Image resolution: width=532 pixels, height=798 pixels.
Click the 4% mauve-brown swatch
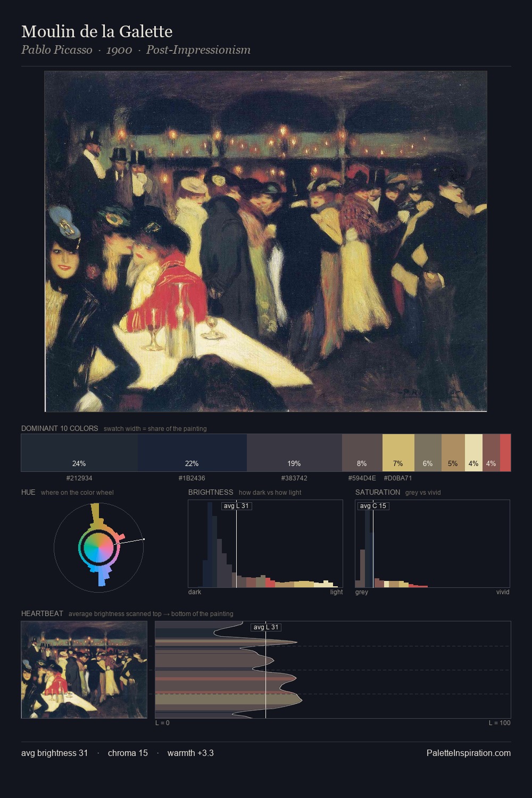pos(491,453)
